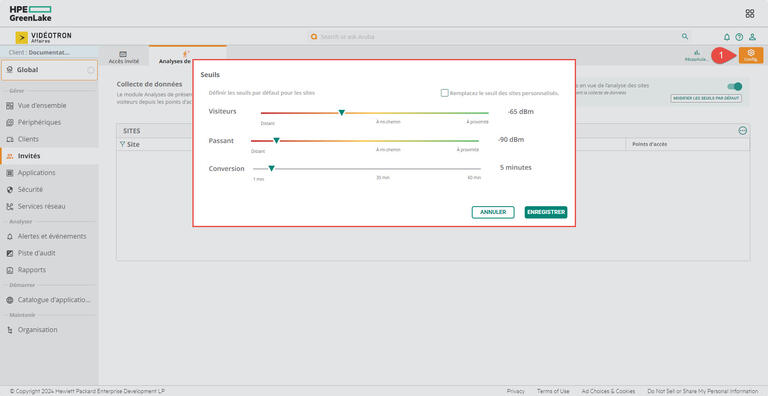Click the ANNULER button
The height and width of the screenshot is (396, 768).
(x=493, y=212)
